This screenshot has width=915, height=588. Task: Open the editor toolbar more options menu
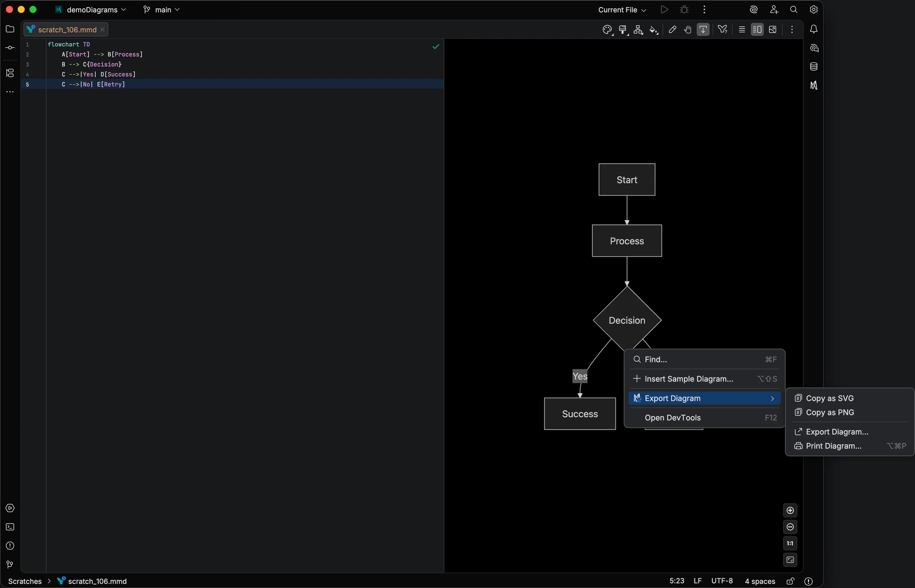click(x=792, y=29)
